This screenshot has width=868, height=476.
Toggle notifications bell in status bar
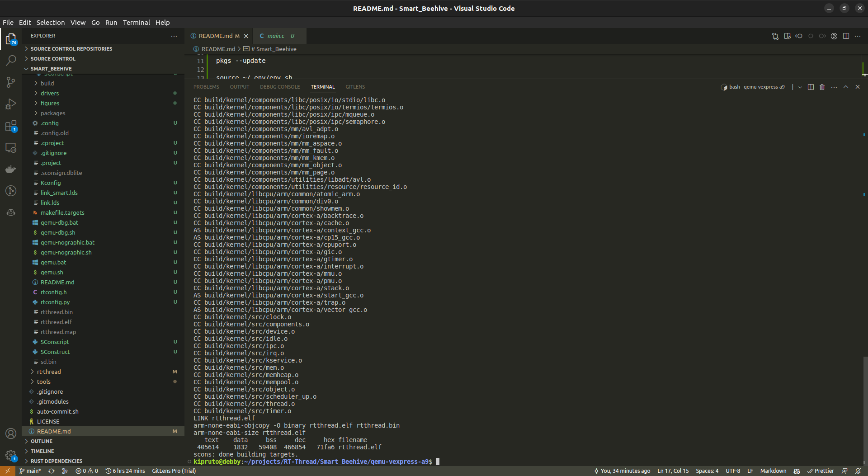pos(858,471)
